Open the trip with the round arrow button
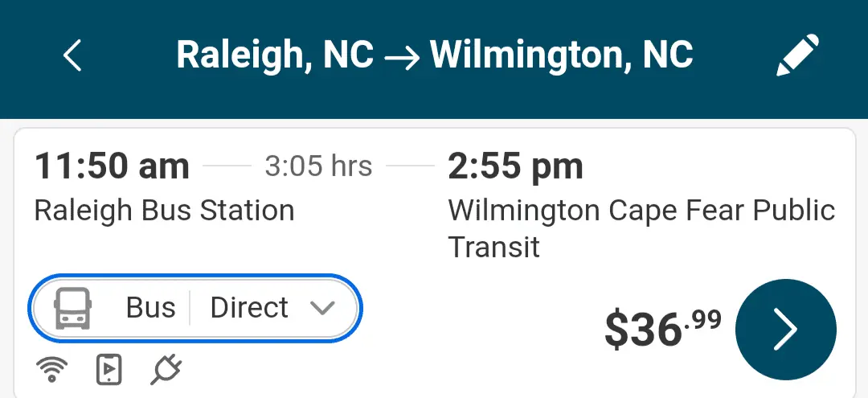The image size is (868, 398). coord(785,329)
